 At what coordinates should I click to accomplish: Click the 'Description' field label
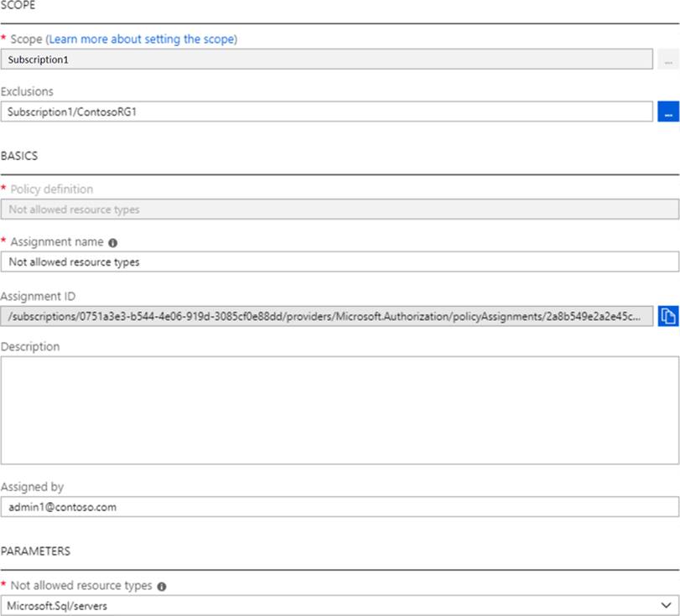(30, 346)
